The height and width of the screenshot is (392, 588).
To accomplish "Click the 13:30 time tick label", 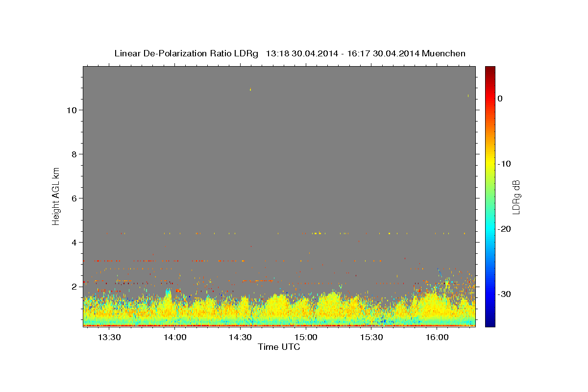I will click(x=109, y=337).
